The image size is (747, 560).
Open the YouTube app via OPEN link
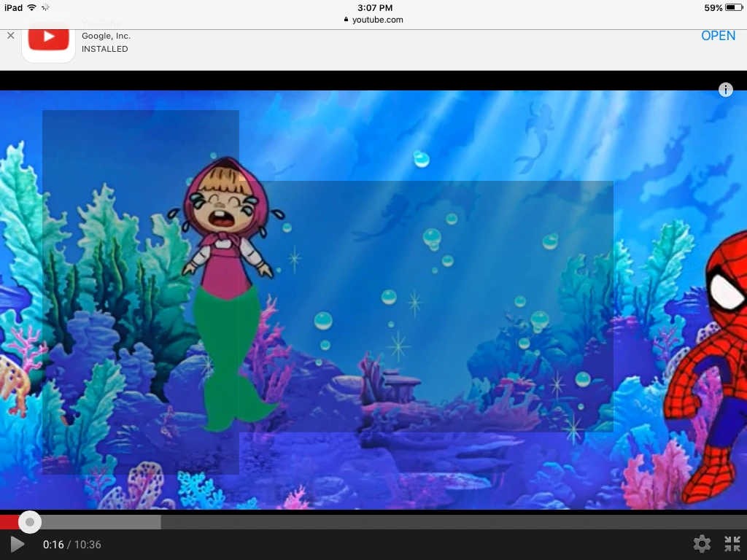tap(718, 35)
